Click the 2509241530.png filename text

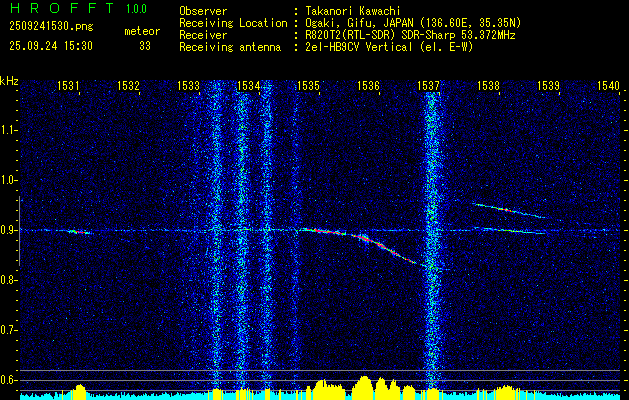click(51, 26)
